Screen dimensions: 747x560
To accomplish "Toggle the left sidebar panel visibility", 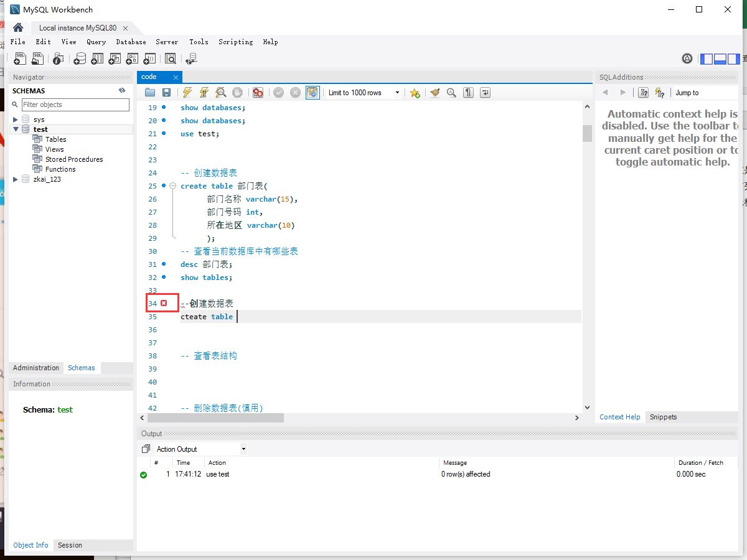I will (707, 59).
